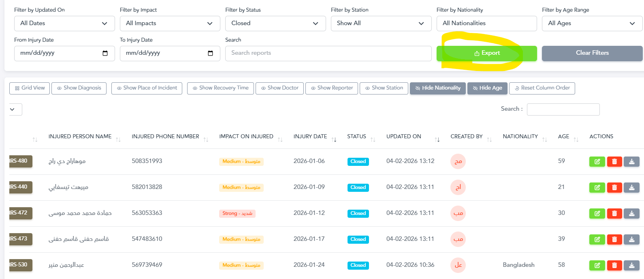644x279 pixels.
Task: Download the IRS-440 report
Action: click(x=632, y=187)
